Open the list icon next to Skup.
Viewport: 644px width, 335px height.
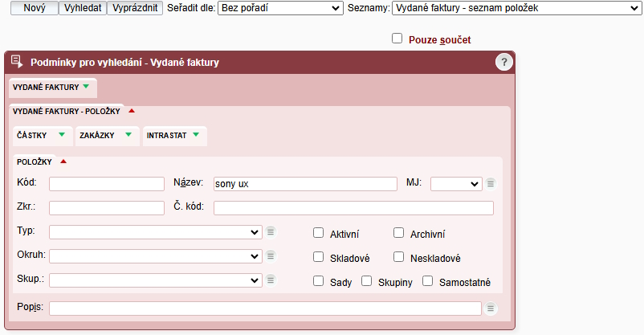pos(271,280)
